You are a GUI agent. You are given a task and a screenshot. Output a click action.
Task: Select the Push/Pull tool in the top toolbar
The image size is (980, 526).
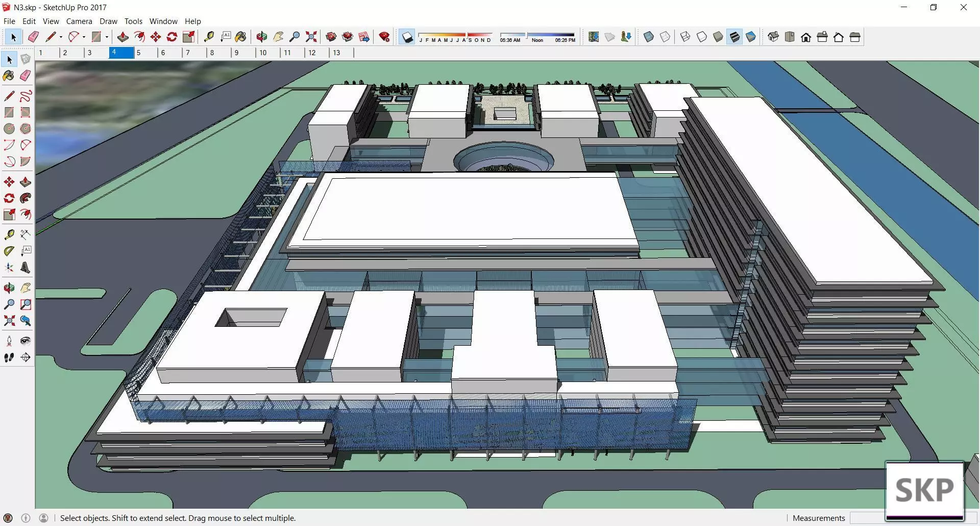pyautogui.click(x=122, y=37)
